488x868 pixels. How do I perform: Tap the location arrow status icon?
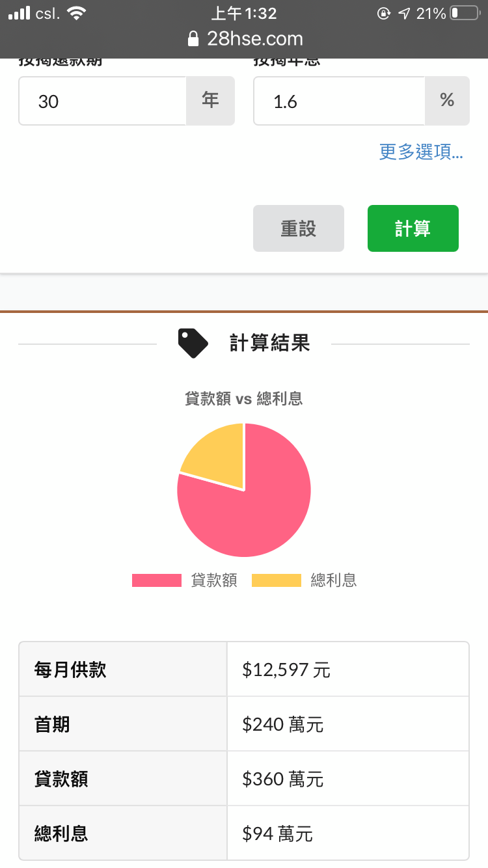click(x=404, y=13)
